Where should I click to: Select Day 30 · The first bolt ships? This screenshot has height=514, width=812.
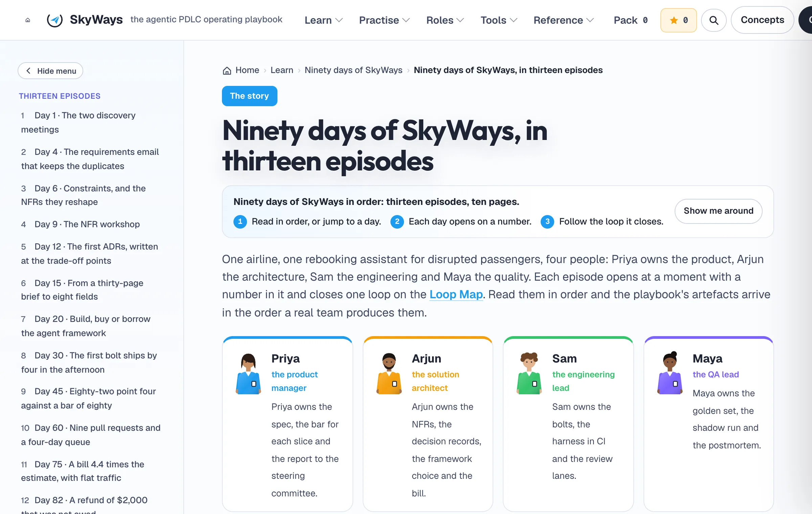click(91, 363)
